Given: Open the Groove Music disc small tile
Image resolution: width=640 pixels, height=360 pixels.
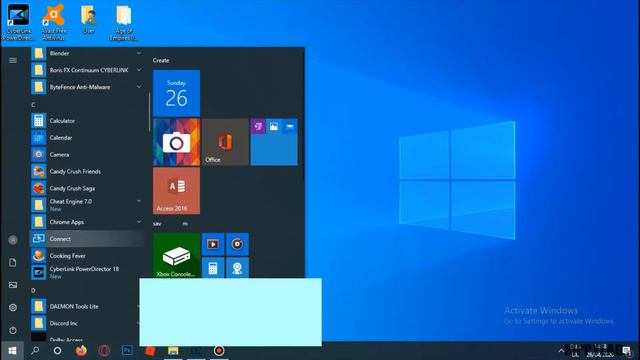Looking at the screenshot, I should [x=237, y=244].
